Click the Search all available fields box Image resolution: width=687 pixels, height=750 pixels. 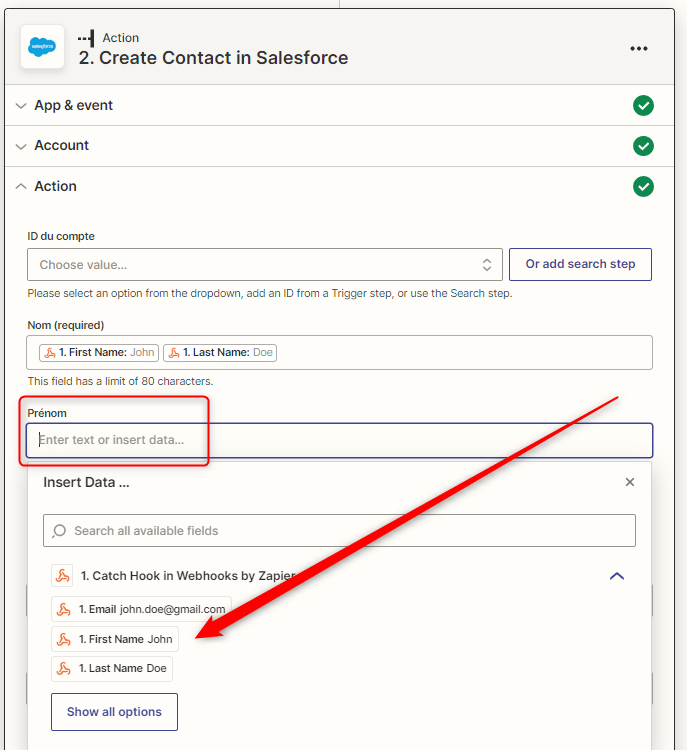[339, 530]
